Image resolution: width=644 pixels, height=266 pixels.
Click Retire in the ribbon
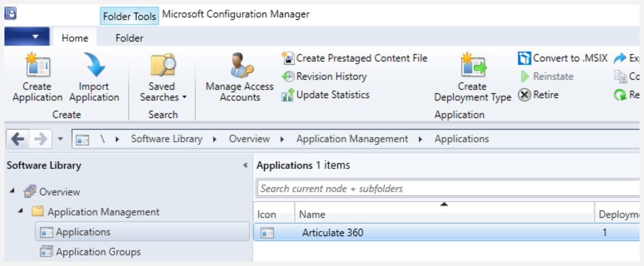click(539, 95)
